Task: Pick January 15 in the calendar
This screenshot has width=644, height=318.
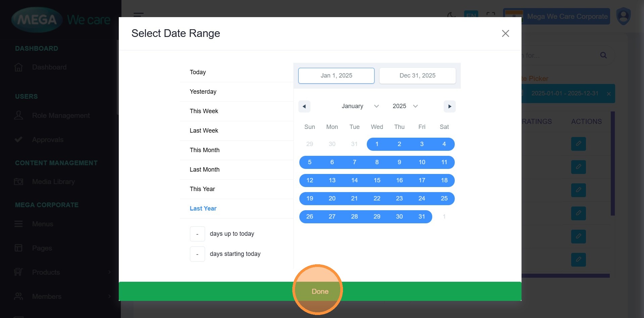Action: click(377, 180)
